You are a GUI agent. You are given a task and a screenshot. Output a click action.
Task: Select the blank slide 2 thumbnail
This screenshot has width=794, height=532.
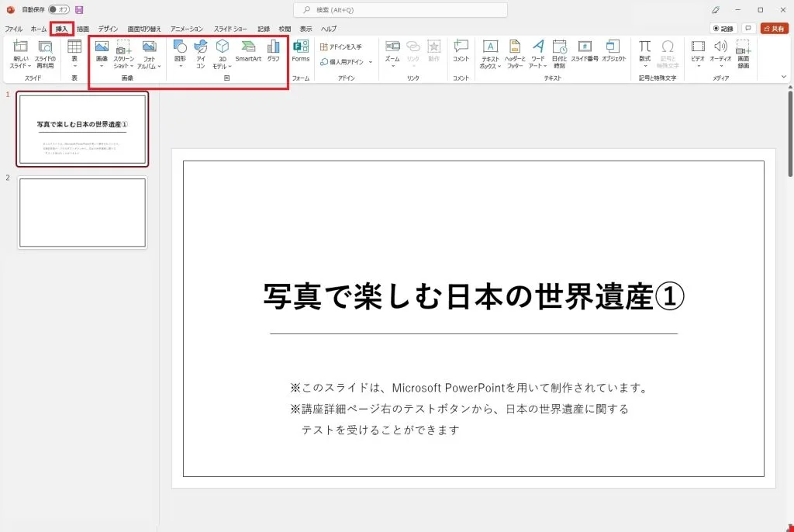click(82, 212)
